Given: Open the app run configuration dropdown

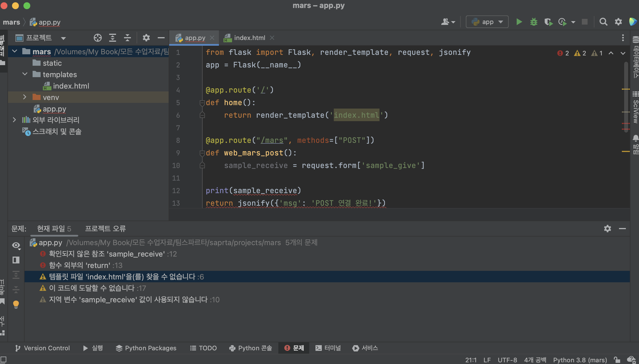Looking at the screenshot, I should point(487,22).
